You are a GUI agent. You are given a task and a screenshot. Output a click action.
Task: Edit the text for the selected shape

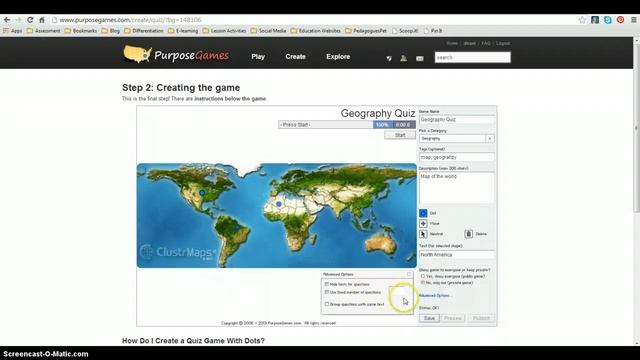(457, 255)
